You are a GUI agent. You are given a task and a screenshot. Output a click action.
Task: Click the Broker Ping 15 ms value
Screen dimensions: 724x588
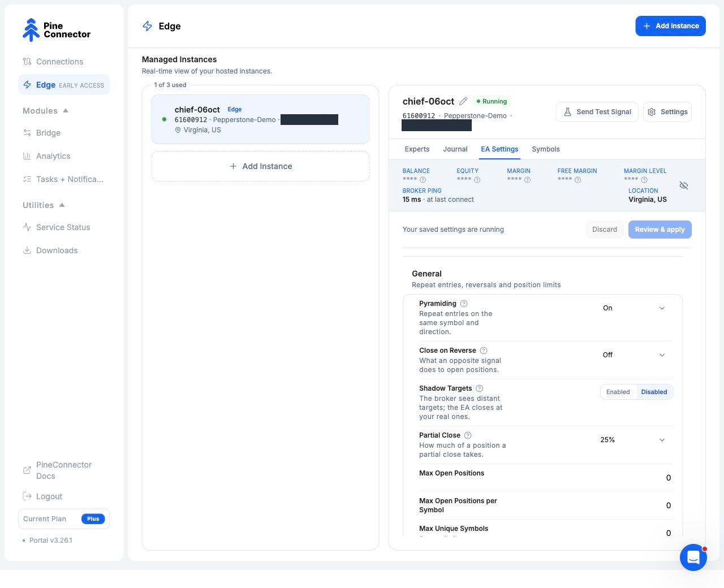tap(412, 200)
